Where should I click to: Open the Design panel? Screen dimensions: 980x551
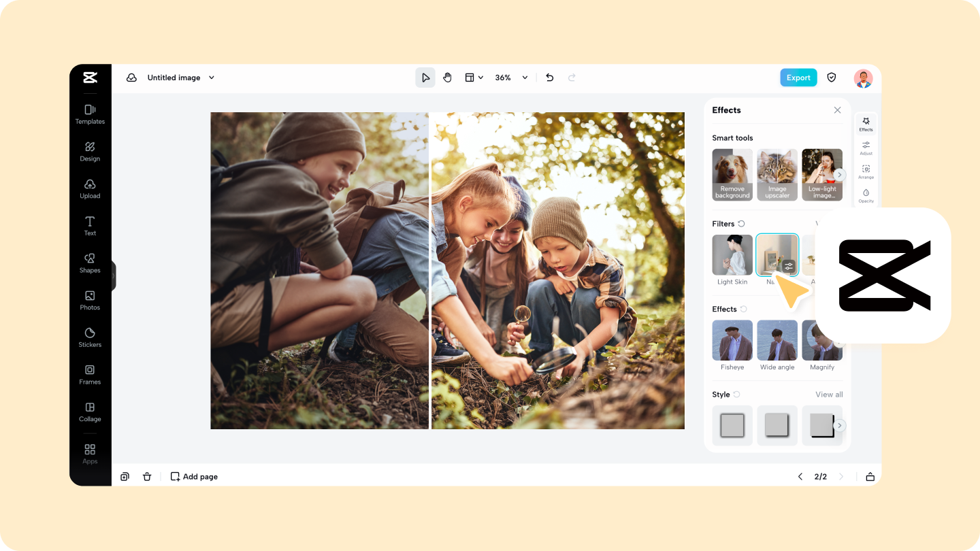tap(90, 152)
